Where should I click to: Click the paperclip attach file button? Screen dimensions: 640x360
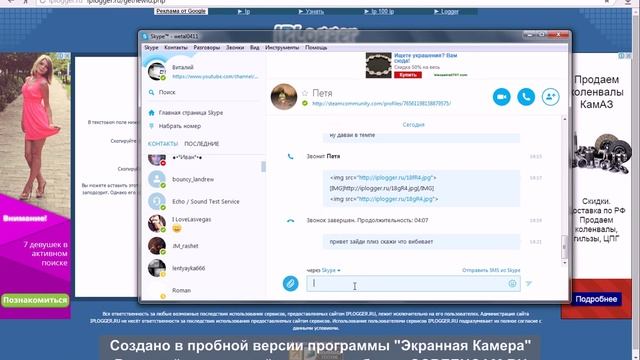pyautogui.click(x=291, y=283)
